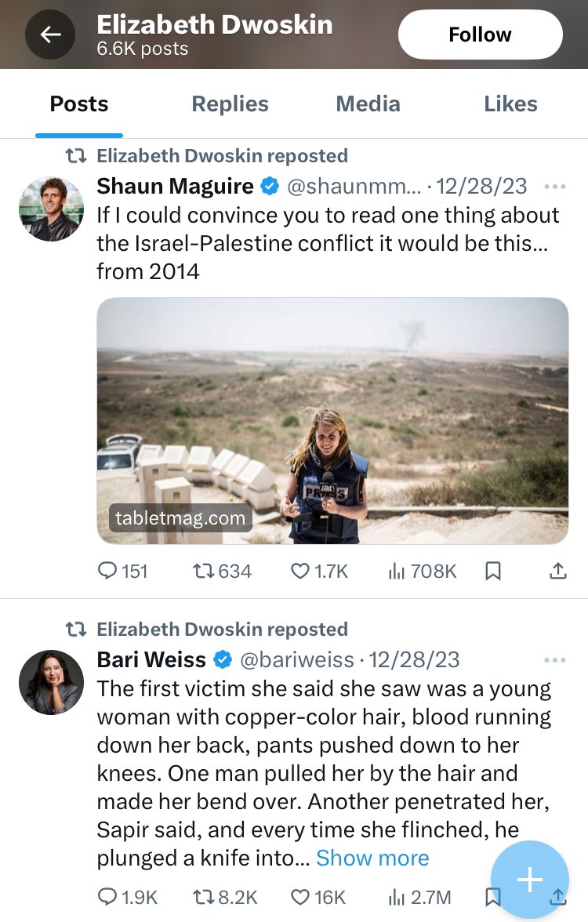Share Shaun Maguire's post
The height and width of the screenshot is (922, 588).
tap(557, 572)
